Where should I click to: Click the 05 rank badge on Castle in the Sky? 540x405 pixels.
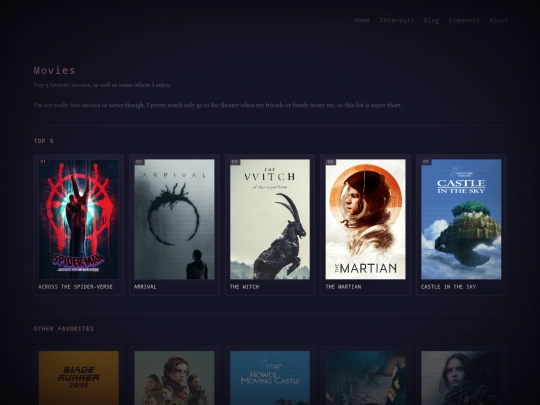pos(426,162)
